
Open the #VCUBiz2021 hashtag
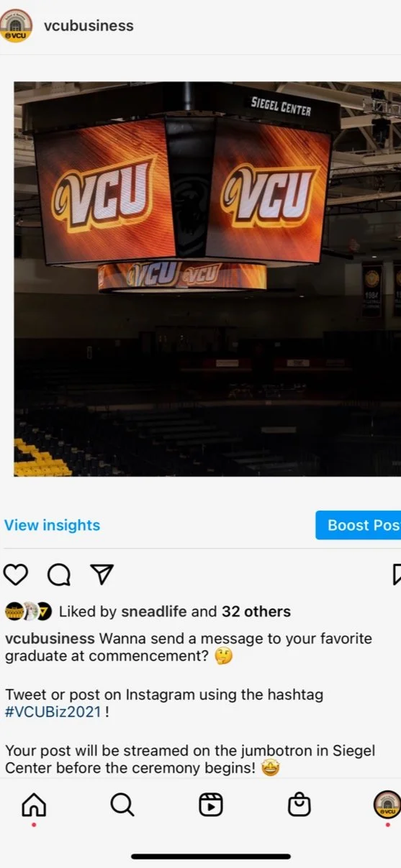tap(54, 712)
